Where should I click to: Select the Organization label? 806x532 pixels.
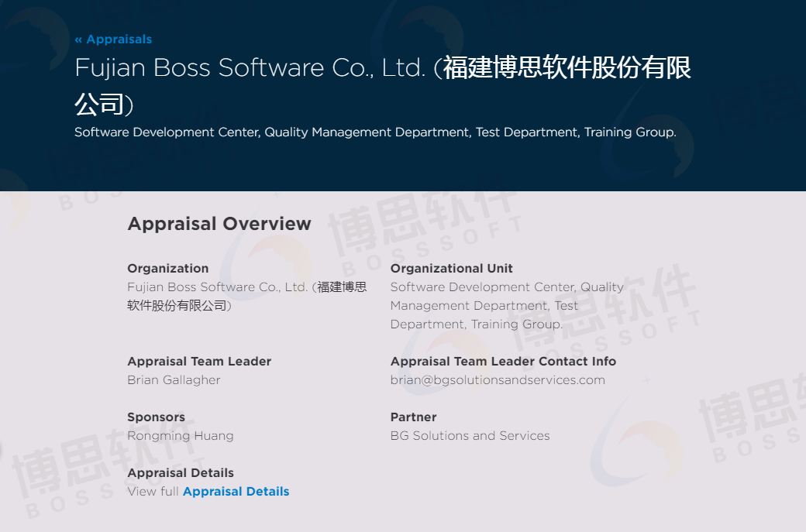pos(168,269)
